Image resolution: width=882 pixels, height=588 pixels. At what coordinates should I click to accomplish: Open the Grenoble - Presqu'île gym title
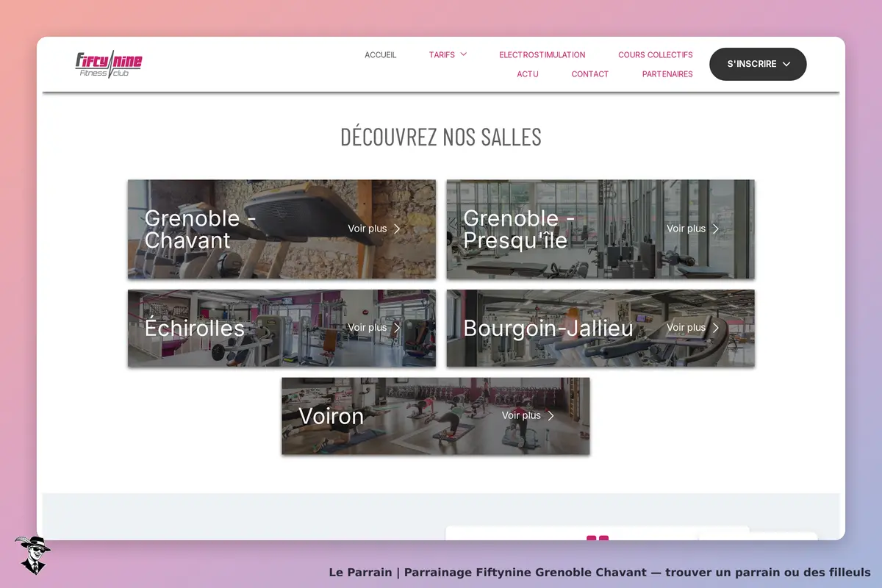[x=519, y=229]
